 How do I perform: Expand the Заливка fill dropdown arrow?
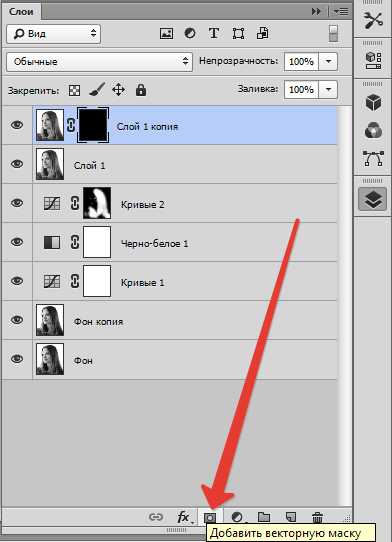328,90
